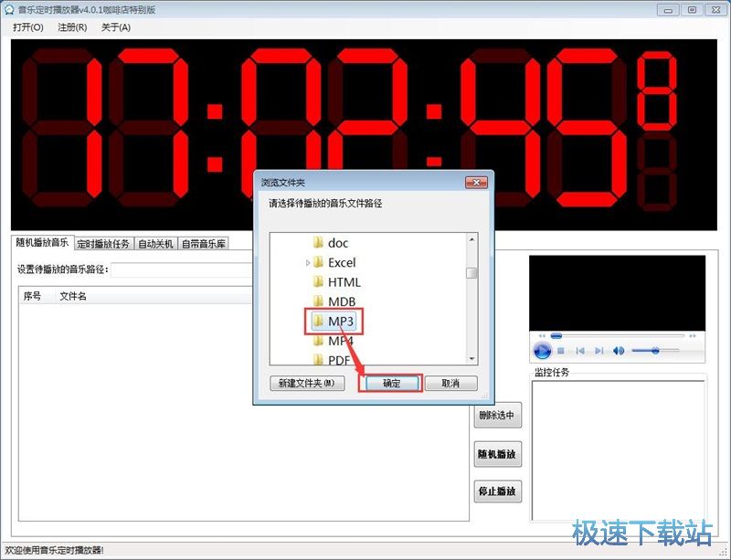This screenshot has height=560, width=731.
Task: Select the next track icon
Action: coord(599,350)
